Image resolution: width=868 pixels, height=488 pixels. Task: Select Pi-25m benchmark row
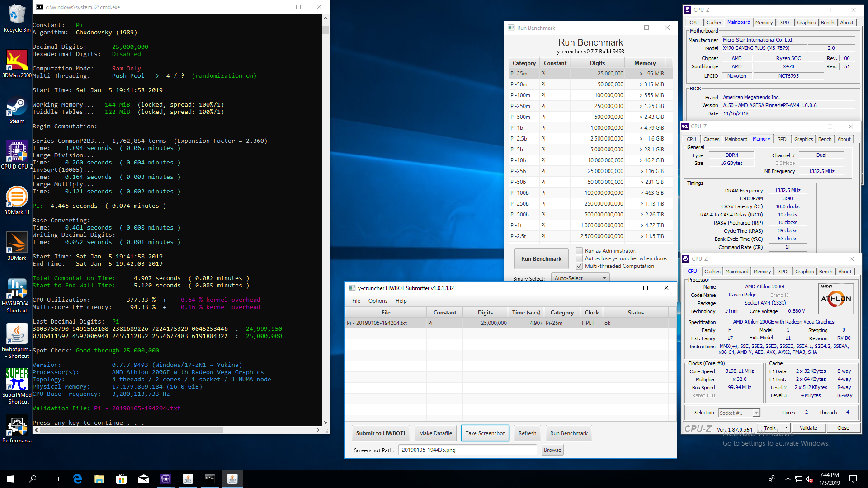pos(590,74)
